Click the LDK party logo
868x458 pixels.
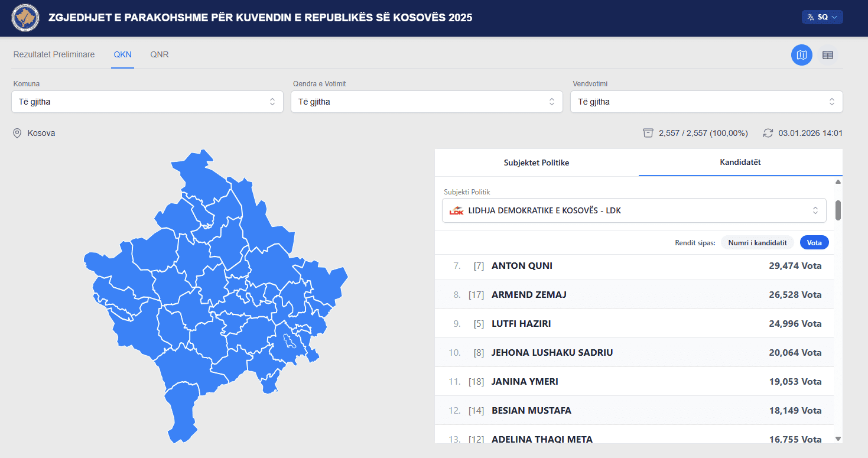point(456,210)
